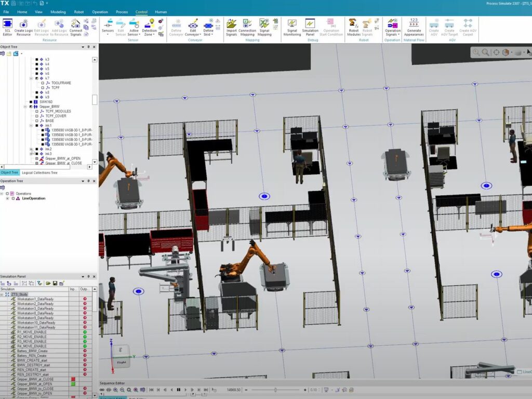Click Connect Signals in the Resource group
This screenshot has height=399, width=532.
click(x=76, y=27)
